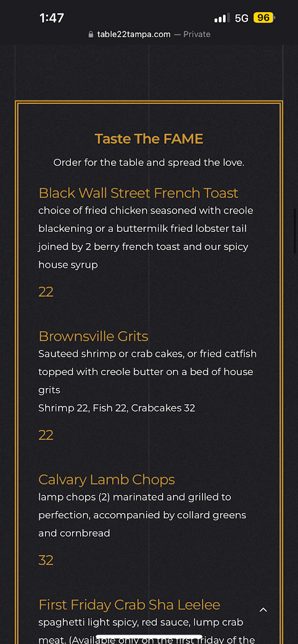Viewport: 298px width, 644px height.
Task: Open the Calvary Lamb Chops menu item
Action: coord(107,479)
